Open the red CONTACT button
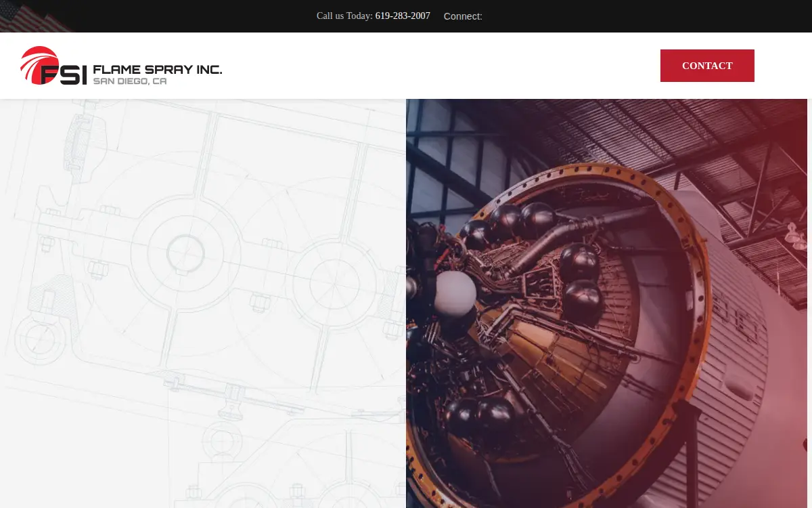This screenshot has width=812, height=508. click(x=707, y=66)
